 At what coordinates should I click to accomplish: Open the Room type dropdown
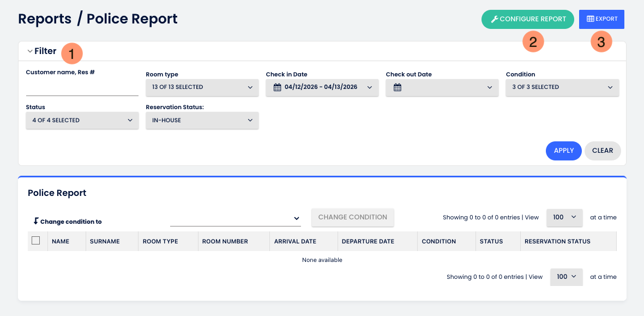point(202,87)
